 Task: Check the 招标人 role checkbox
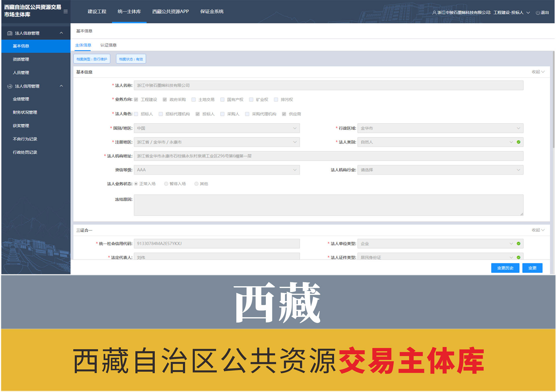(x=136, y=114)
